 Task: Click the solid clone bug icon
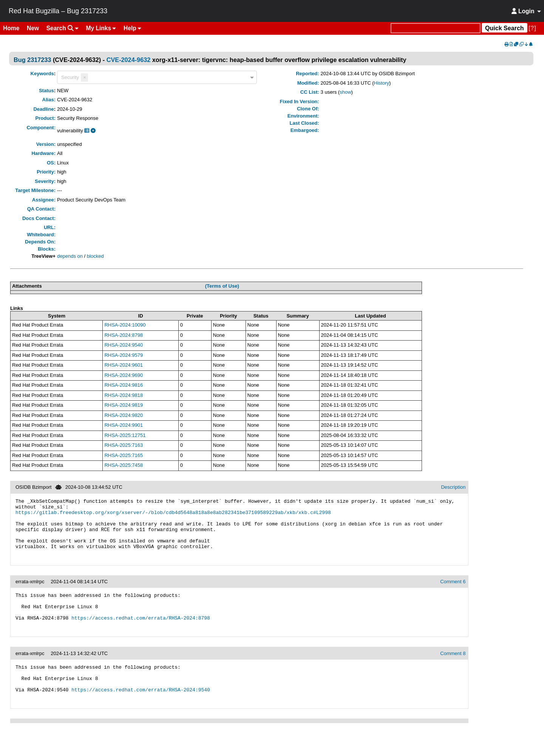point(516,44)
